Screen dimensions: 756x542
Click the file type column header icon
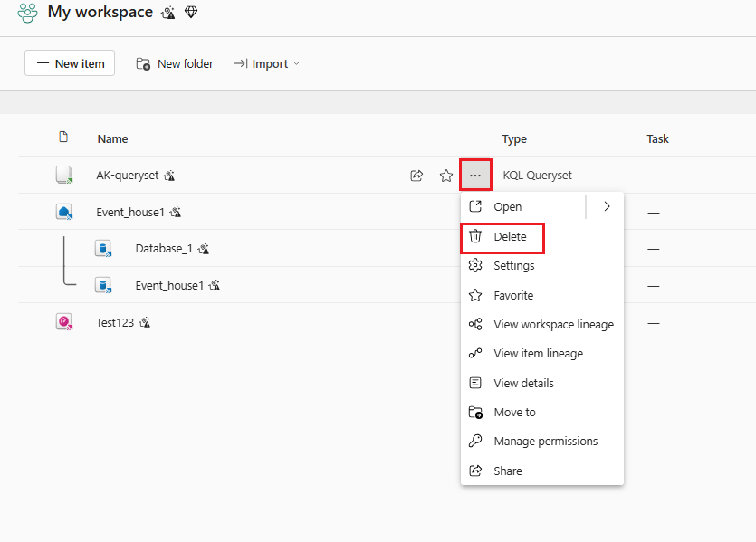point(63,138)
